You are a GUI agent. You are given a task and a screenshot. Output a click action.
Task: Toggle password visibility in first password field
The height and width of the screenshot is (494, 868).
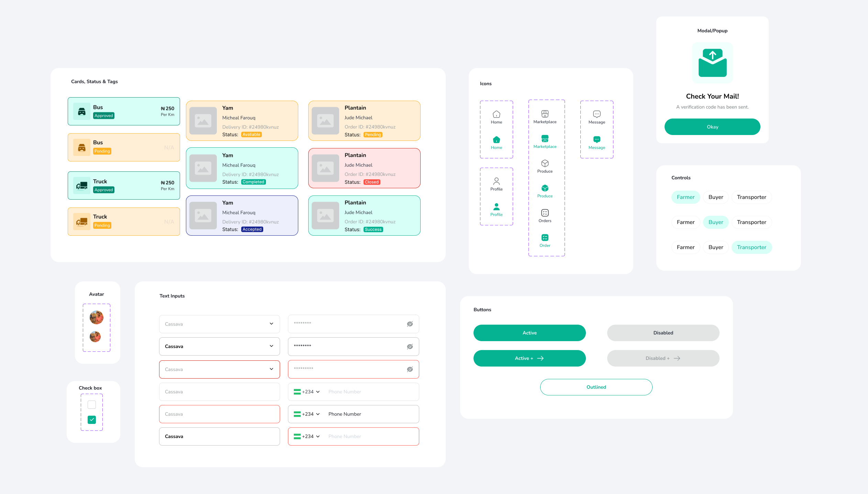[x=410, y=324]
